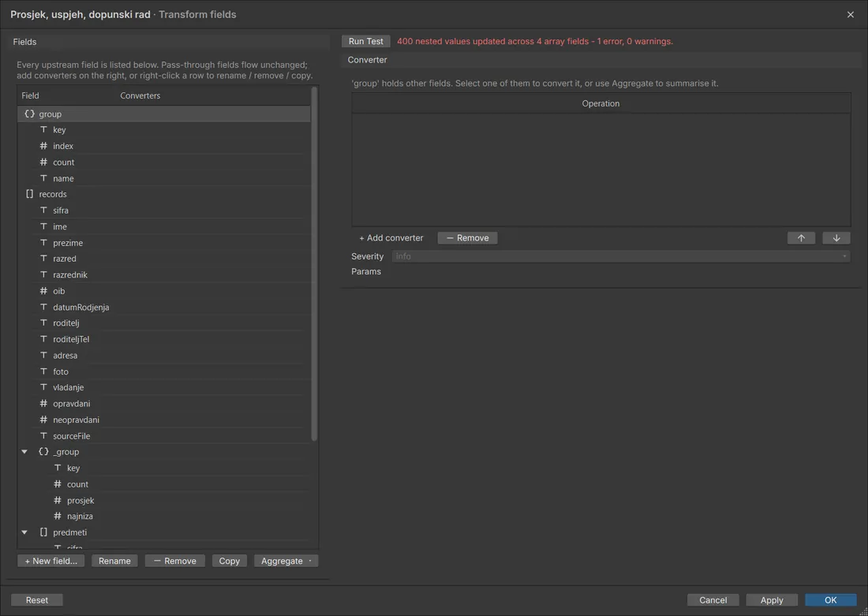This screenshot has width=868, height=616.
Task: Click the text-type icon next to 'datumRodjenja'
Action: (x=43, y=307)
